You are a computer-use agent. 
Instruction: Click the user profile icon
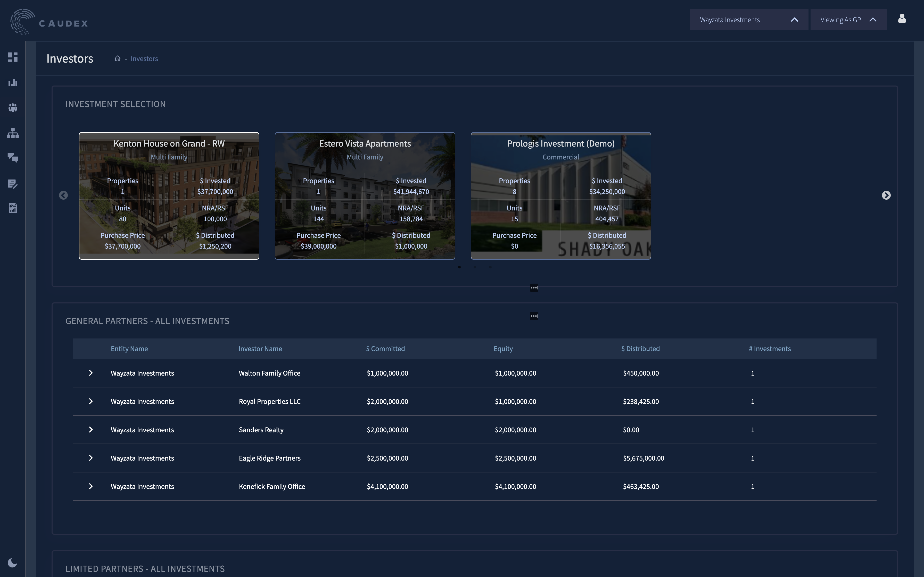click(902, 19)
